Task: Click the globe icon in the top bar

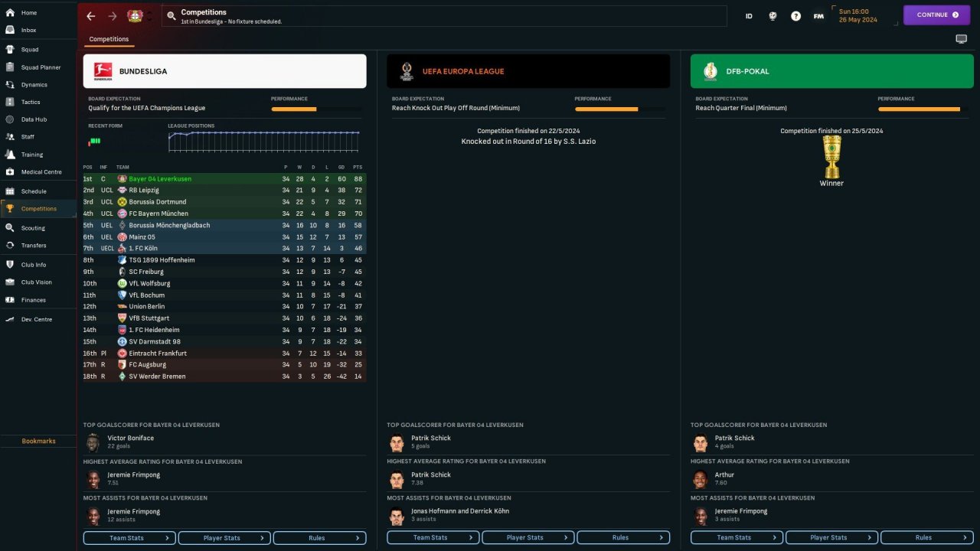Action: pos(773,16)
